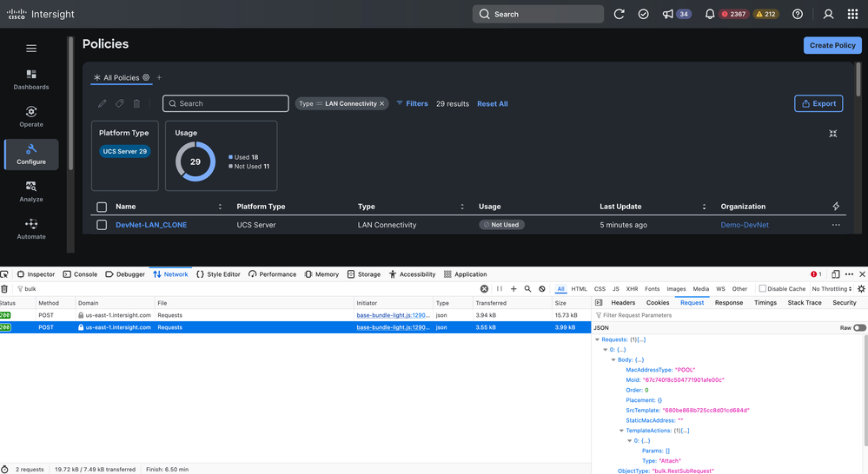Enable Disable Cache checkbox
Viewport: 868px width, 474px height.
762,289
